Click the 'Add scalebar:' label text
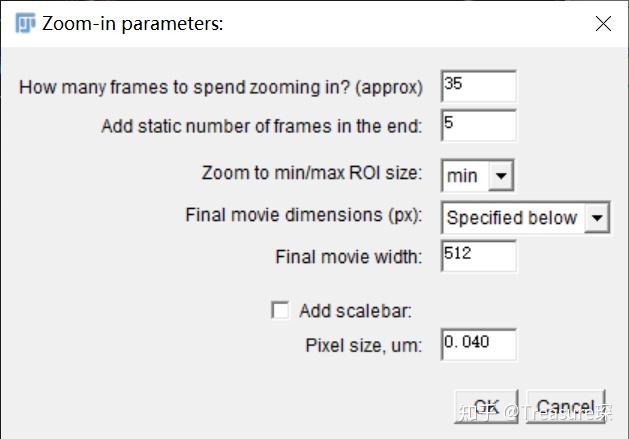The height and width of the screenshot is (439, 629). pos(355,311)
